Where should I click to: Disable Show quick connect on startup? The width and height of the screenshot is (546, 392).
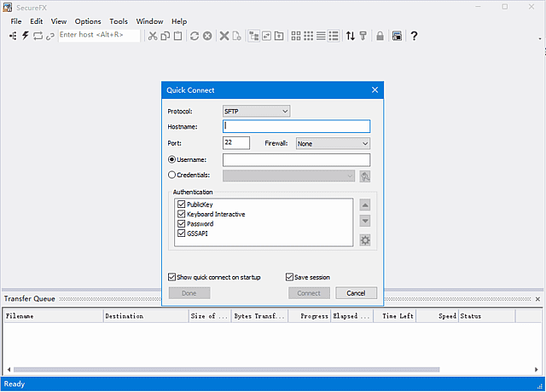pos(172,277)
